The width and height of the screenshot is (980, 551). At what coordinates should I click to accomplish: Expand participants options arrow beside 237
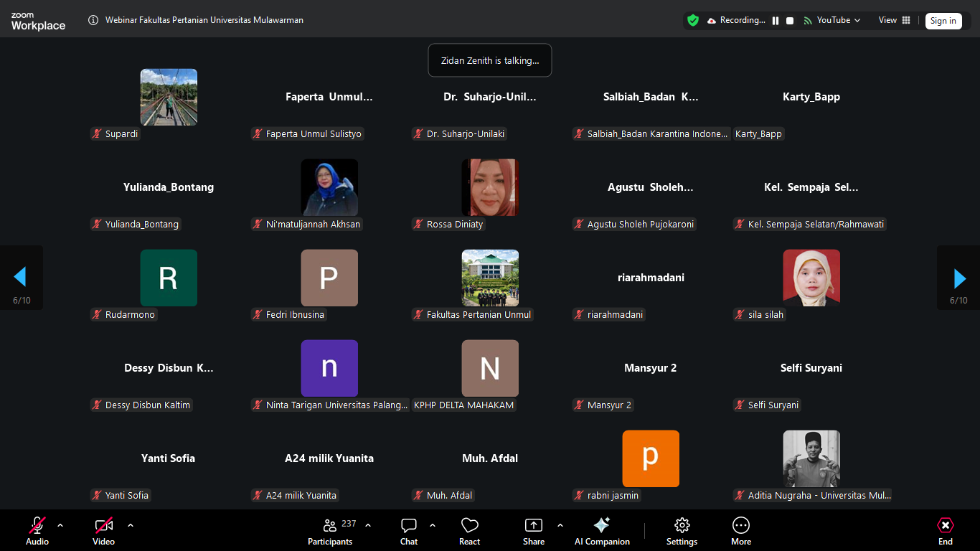368,525
